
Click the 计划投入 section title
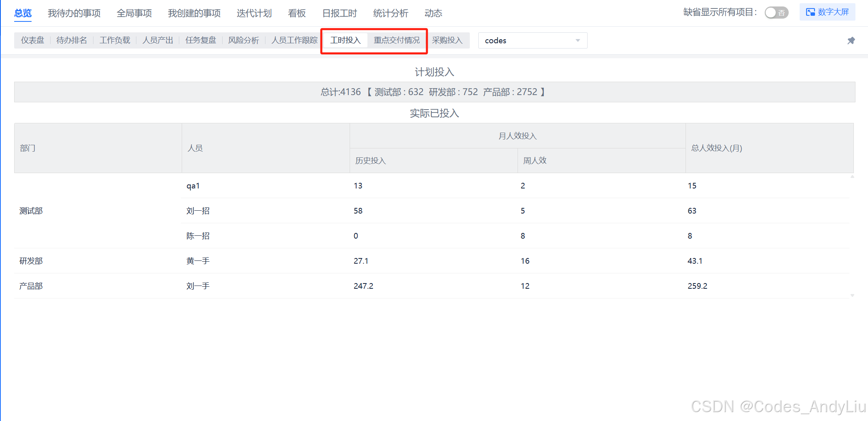click(x=435, y=72)
